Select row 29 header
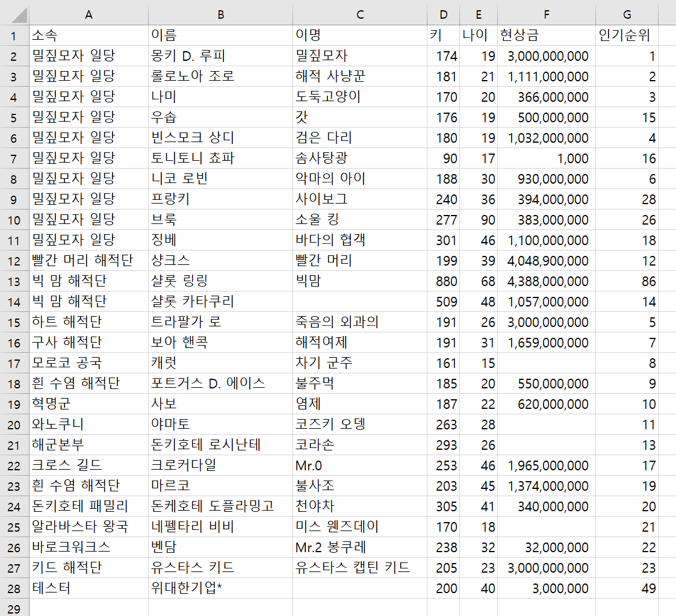This screenshot has width=676, height=616. pos(14,608)
